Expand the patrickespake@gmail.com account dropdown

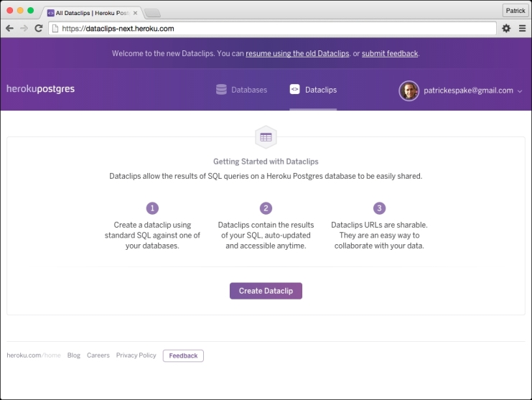click(x=460, y=90)
